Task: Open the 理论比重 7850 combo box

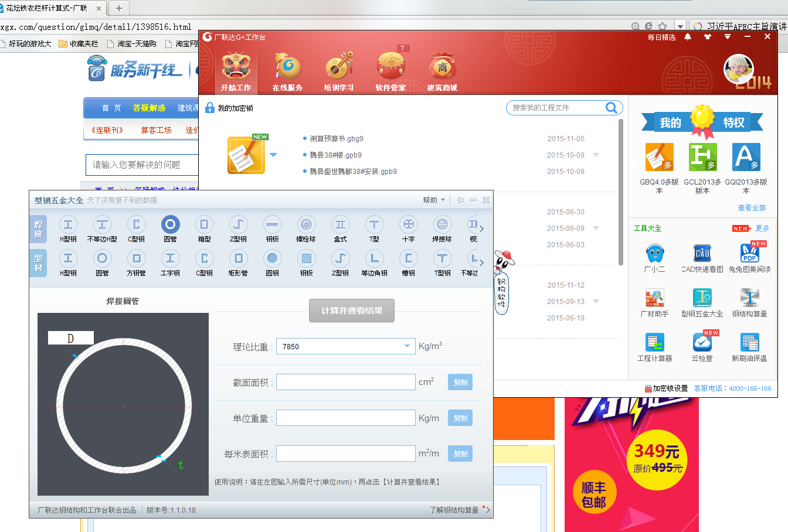Action: click(346, 346)
